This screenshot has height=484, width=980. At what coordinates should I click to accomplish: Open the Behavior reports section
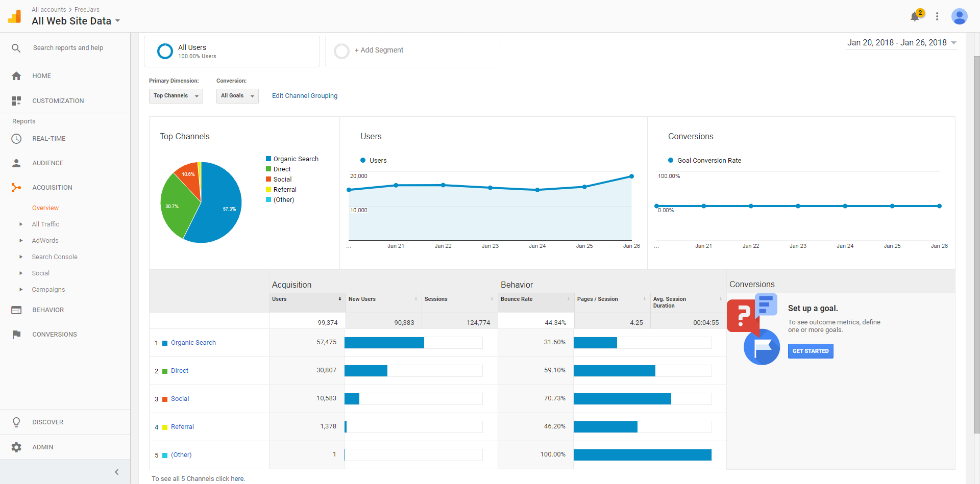pos(48,310)
